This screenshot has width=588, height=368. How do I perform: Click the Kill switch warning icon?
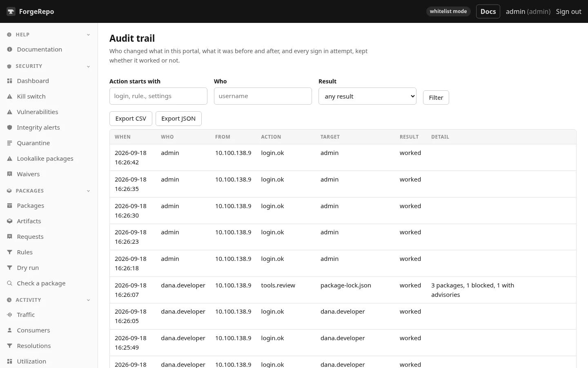point(9,96)
